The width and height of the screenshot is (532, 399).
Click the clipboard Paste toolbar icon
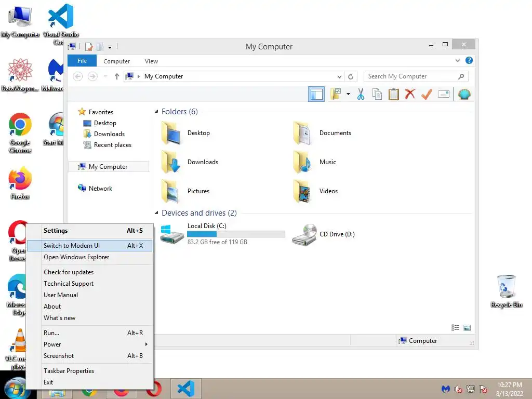pyautogui.click(x=394, y=95)
